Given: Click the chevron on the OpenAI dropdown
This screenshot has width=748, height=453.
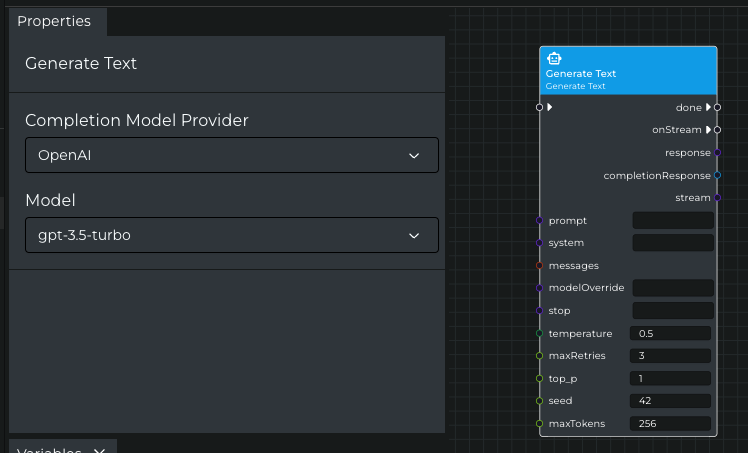Looking at the screenshot, I should pyautogui.click(x=414, y=155).
